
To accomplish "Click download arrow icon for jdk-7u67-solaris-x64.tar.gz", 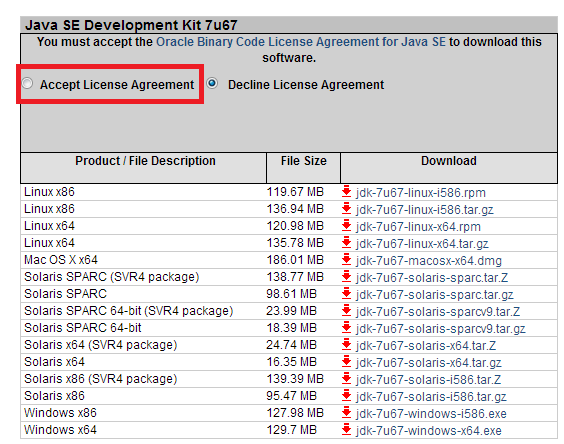I will [346, 362].
